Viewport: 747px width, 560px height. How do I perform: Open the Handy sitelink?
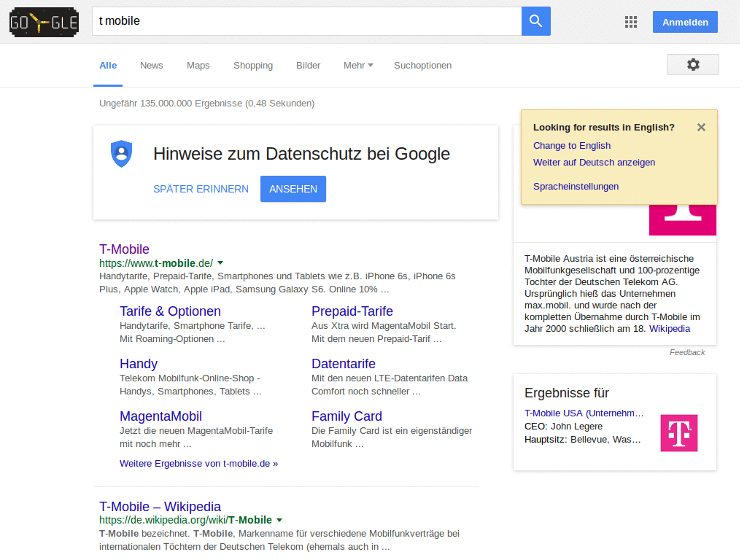(139, 364)
